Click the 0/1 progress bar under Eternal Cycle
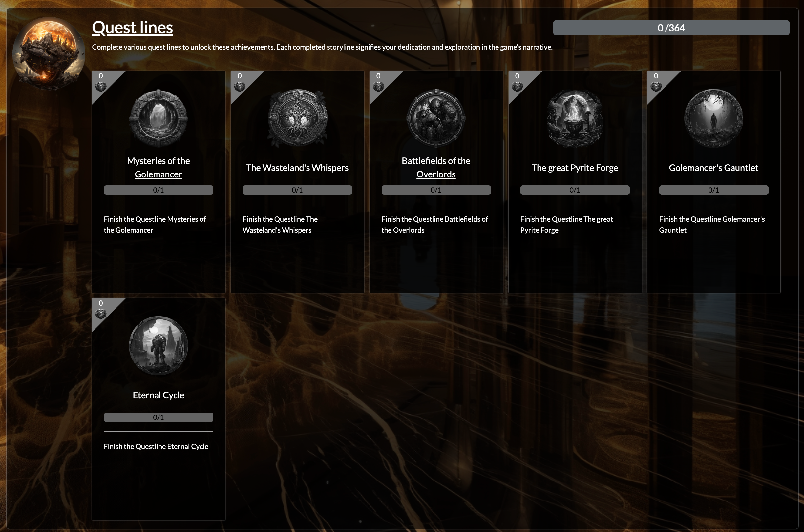Screen dimensions: 804x532 tap(158, 417)
